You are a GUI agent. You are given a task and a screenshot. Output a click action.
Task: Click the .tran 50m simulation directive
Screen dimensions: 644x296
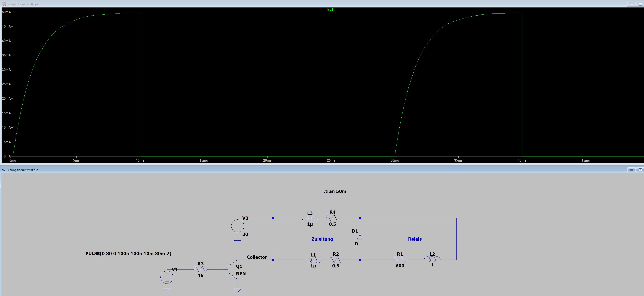pos(335,191)
